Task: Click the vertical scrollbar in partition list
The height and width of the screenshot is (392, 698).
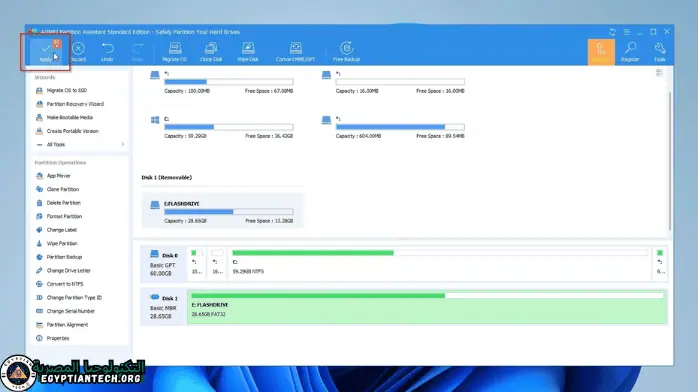Action: tap(670, 160)
